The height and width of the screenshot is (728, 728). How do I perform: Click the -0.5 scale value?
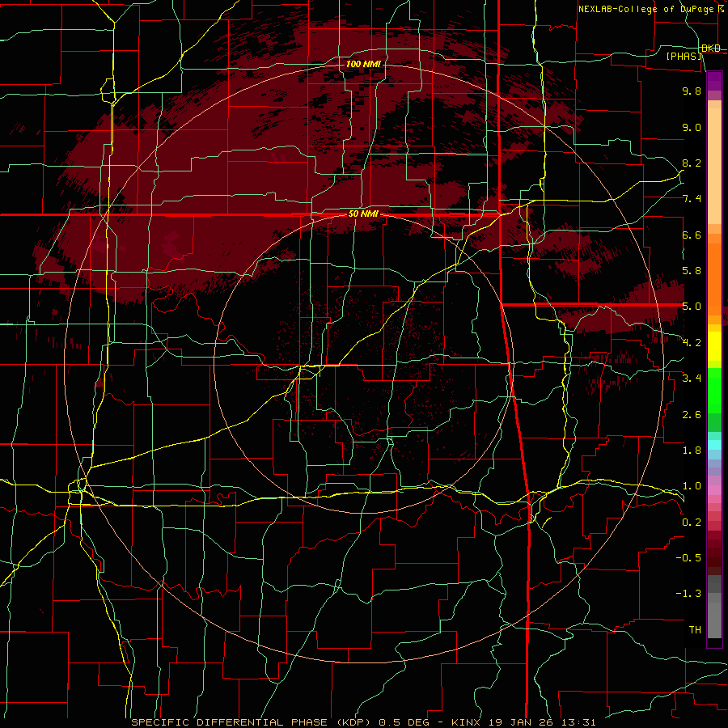[688, 558]
